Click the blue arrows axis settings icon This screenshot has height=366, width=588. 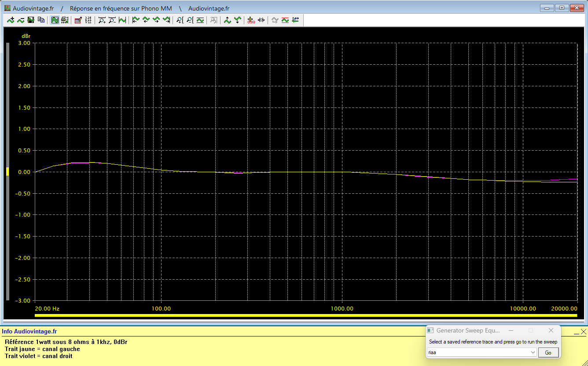pos(295,20)
